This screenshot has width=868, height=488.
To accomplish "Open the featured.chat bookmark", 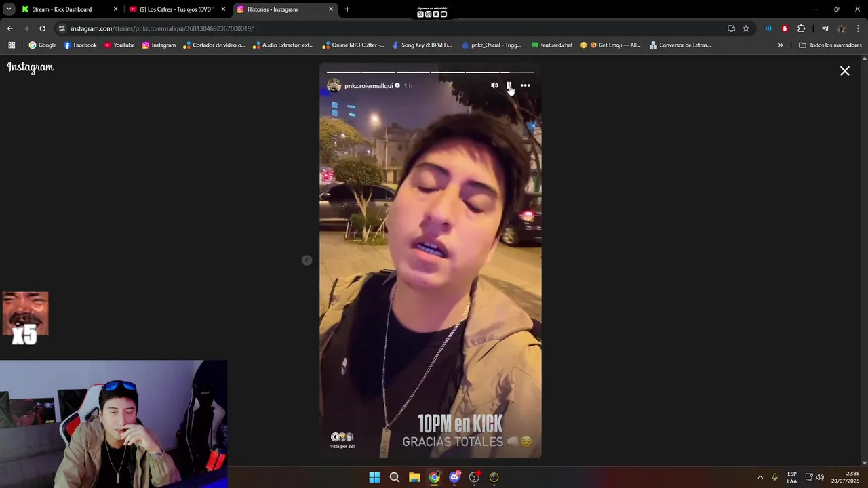I will 552,45.
